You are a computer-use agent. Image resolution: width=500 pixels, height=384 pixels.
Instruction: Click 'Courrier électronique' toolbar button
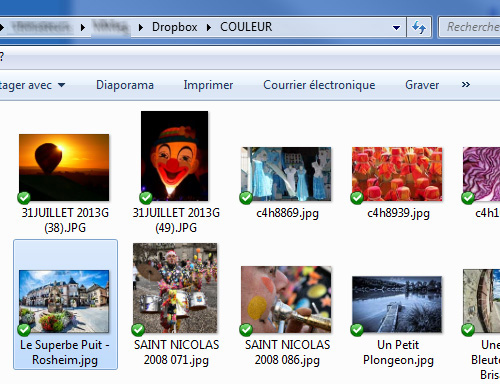click(x=319, y=85)
